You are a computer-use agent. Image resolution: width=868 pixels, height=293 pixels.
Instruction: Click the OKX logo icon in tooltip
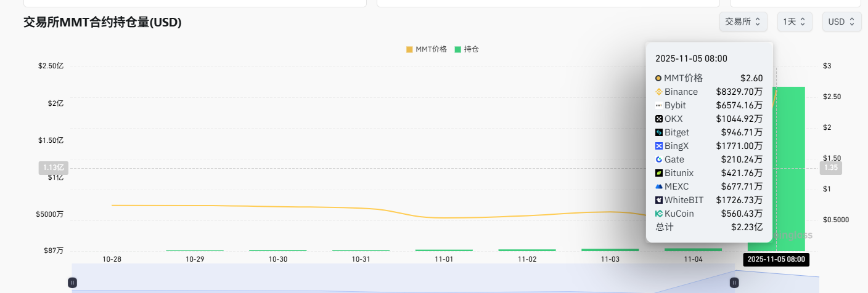point(658,119)
